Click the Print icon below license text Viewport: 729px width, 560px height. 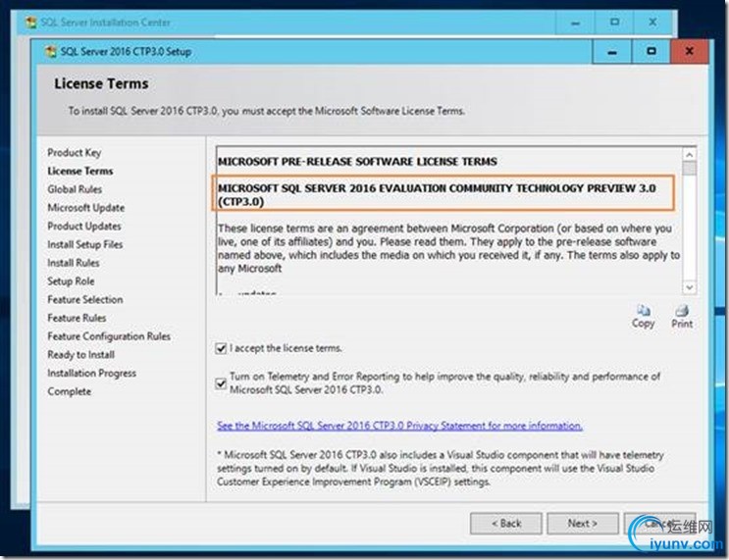pos(682,311)
